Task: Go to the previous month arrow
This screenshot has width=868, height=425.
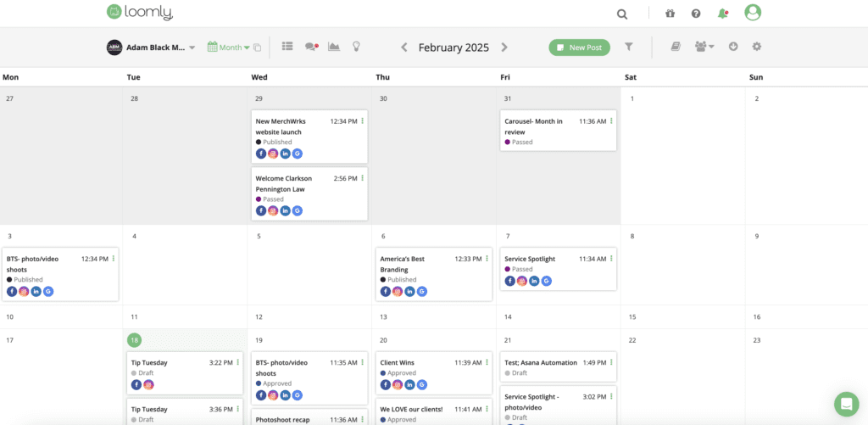Action: pyautogui.click(x=404, y=48)
